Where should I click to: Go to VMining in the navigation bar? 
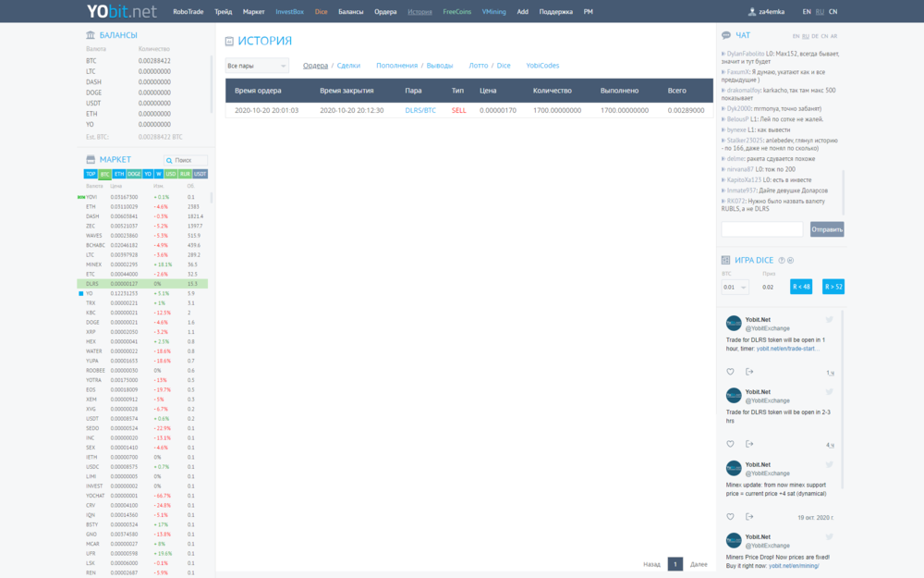click(x=493, y=12)
